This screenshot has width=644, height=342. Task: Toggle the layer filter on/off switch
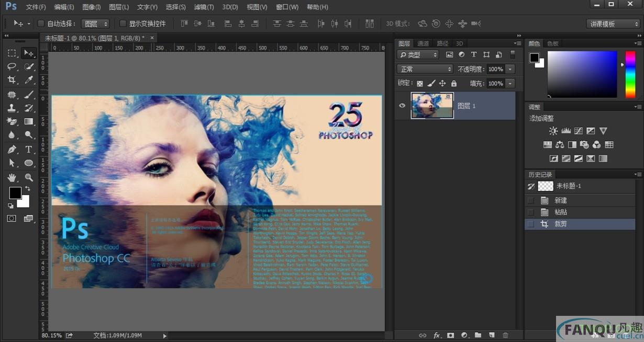[513, 54]
